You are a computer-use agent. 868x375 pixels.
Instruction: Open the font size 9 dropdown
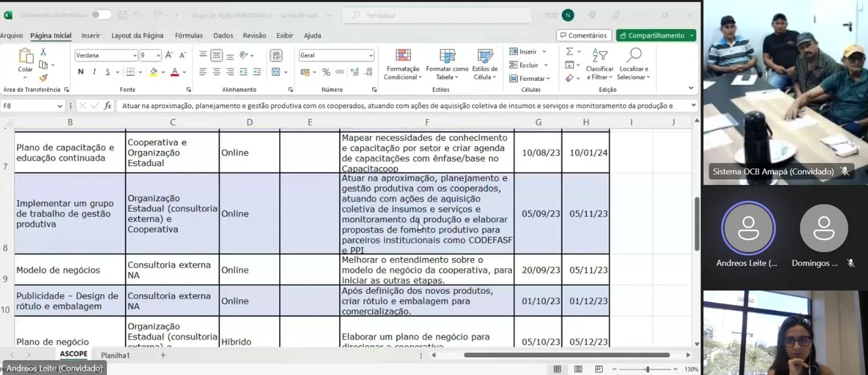coord(158,56)
